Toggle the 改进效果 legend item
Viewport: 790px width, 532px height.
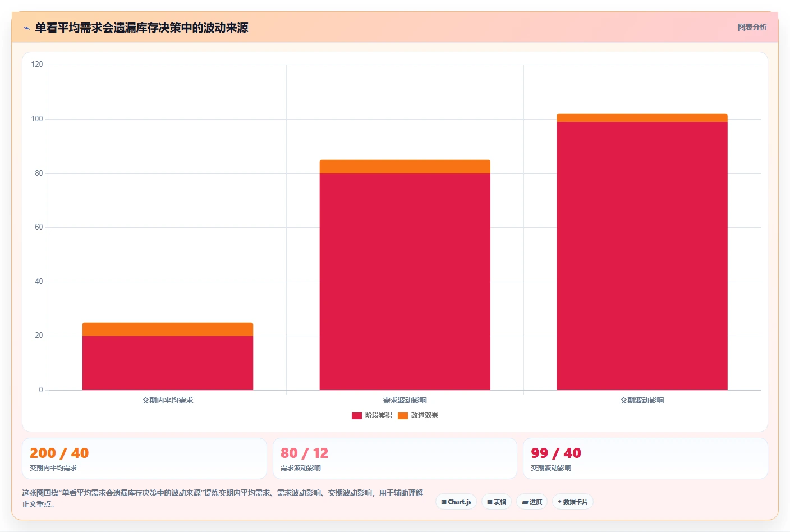418,415
